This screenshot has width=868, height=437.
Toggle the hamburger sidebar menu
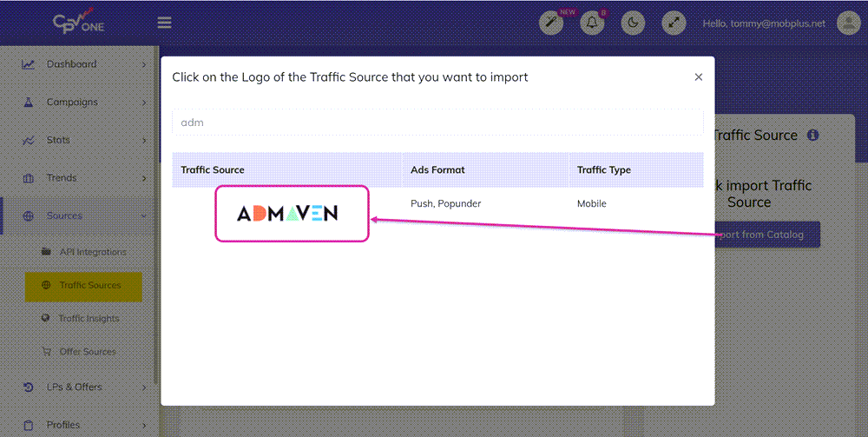pyautogui.click(x=164, y=23)
